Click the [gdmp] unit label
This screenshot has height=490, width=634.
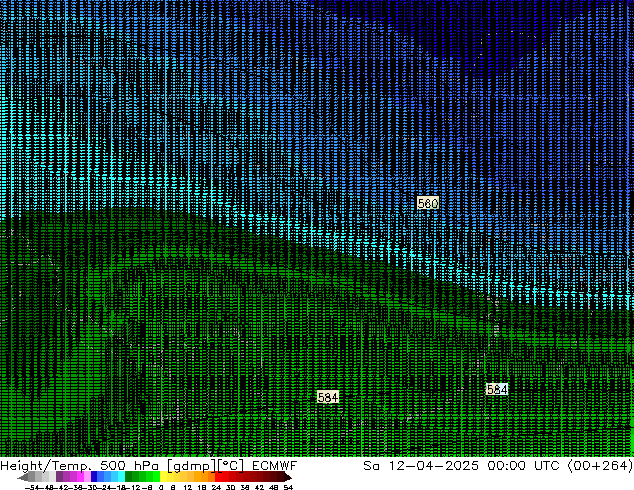click(191, 466)
